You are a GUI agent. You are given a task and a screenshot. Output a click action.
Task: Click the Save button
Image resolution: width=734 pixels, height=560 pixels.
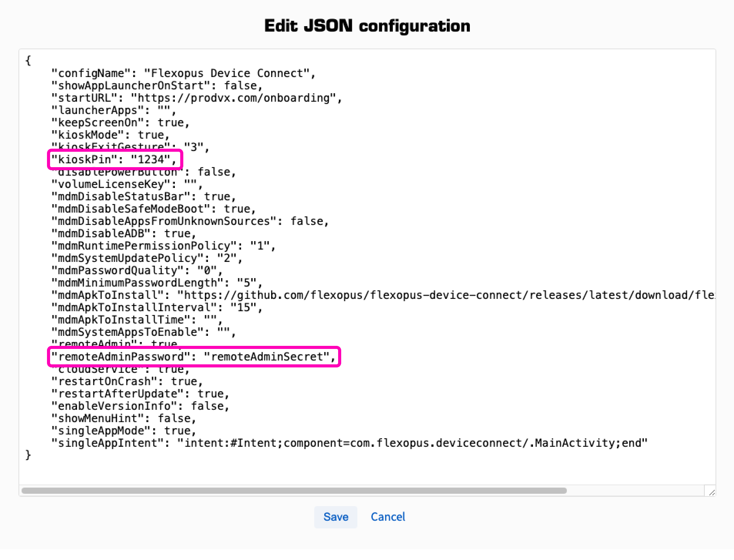coord(335,517)
